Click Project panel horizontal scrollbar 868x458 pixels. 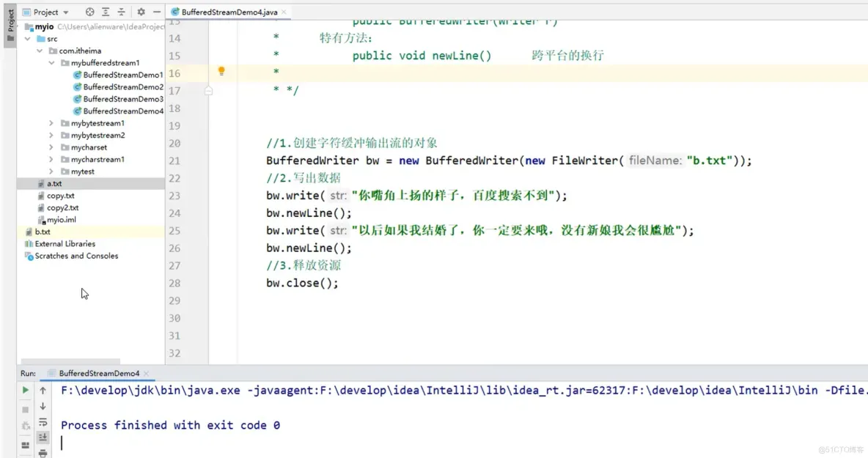click(x=70, y=361)
